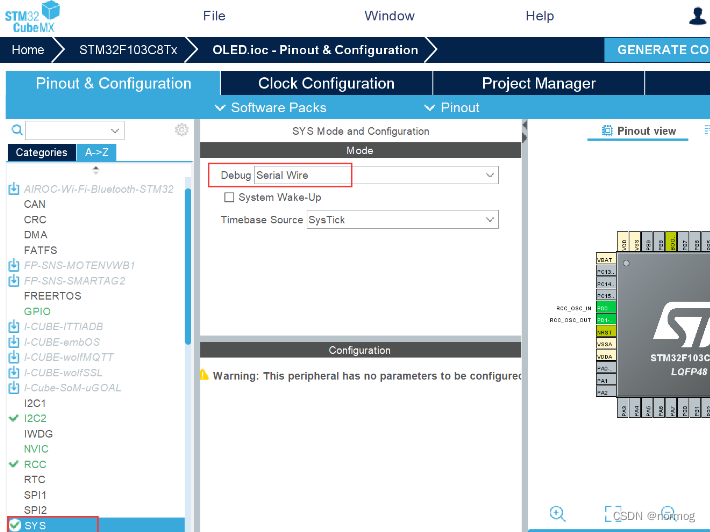The image size is (710, 532).
Task: Select the FREERTOS entry
Action: [53, 296]
